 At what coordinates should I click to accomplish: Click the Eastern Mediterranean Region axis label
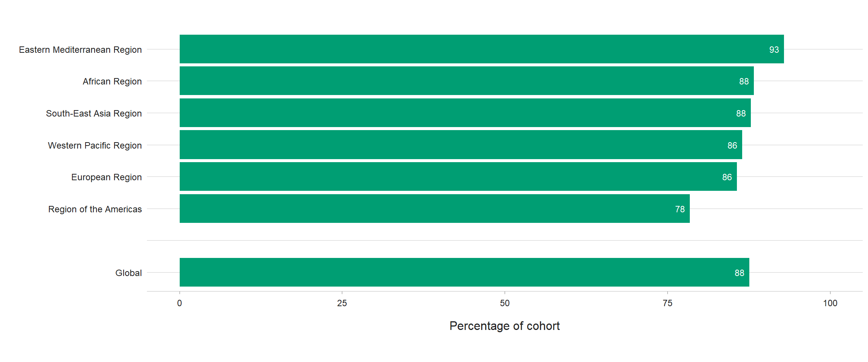[x=80, y=50]
